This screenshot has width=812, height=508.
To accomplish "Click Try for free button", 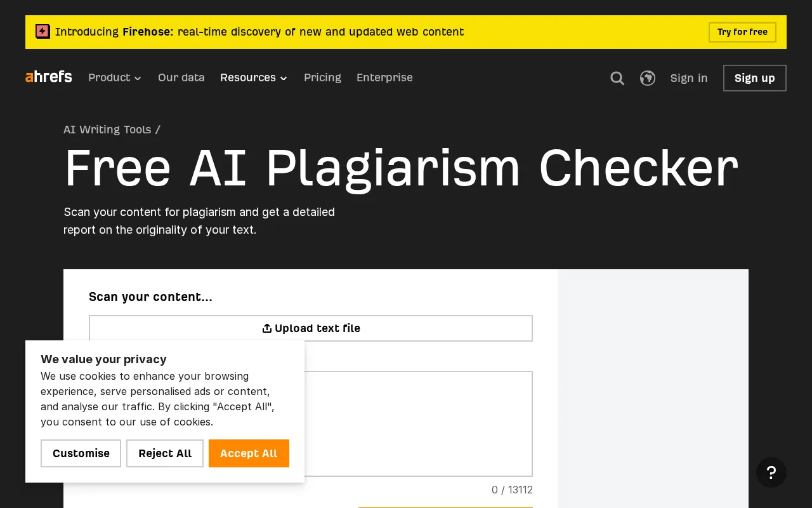I will [x=742, y=32].
